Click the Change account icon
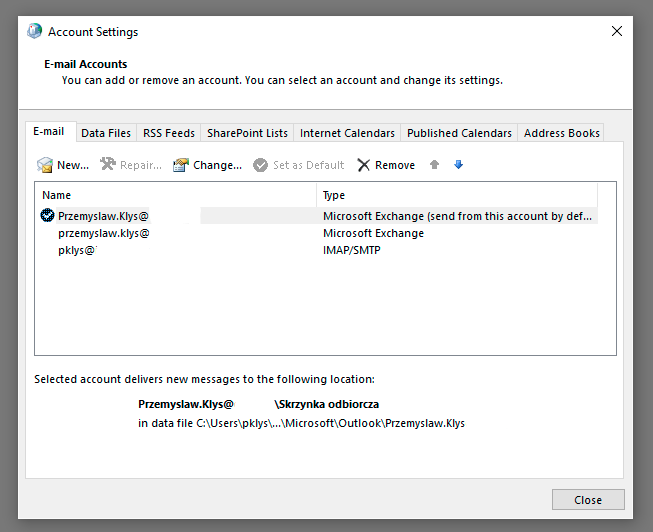The image size is (653, 532). click(x=181, y=165)
